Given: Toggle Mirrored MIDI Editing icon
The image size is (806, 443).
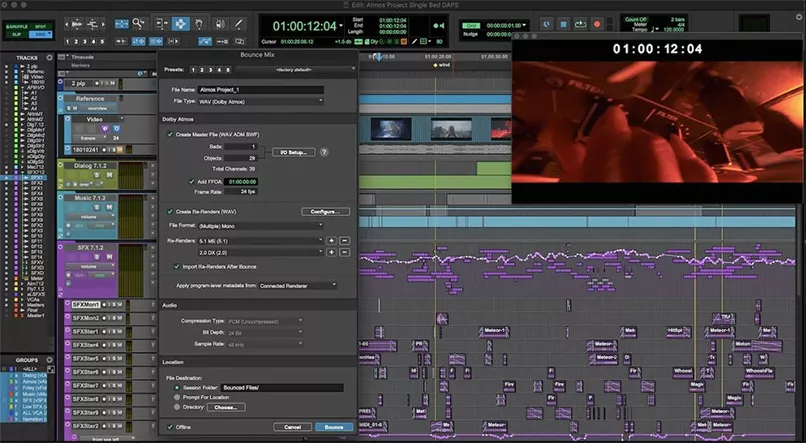Looking at the screenshot, I should coord(223,41).
